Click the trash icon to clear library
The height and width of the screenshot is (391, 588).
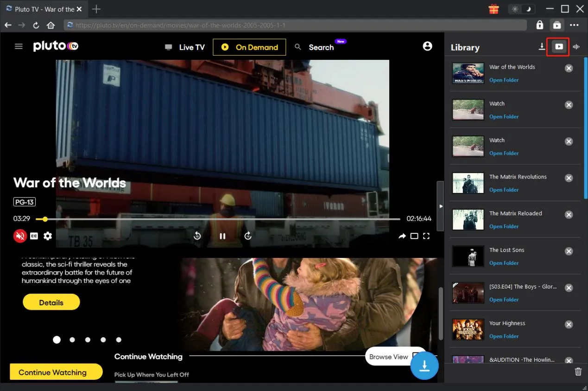[578, 372]
